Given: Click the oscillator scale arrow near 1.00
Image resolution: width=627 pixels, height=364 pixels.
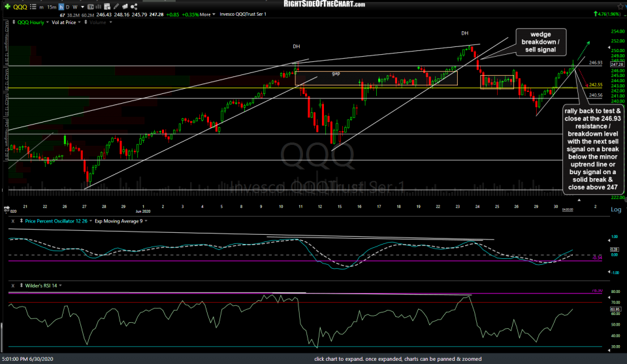Looking at the screenshot, I should coord(609,240).
